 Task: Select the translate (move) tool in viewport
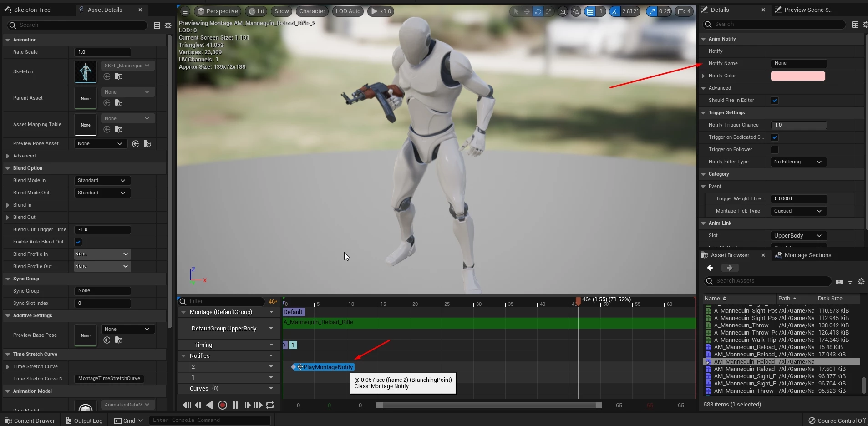(527, 11)
